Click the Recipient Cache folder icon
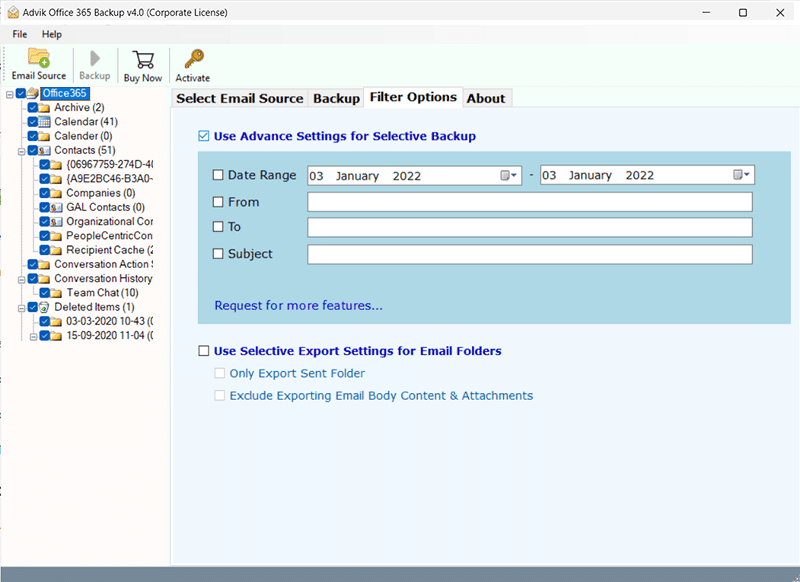This screenshot has width=800, height=582. click(56, 250)
